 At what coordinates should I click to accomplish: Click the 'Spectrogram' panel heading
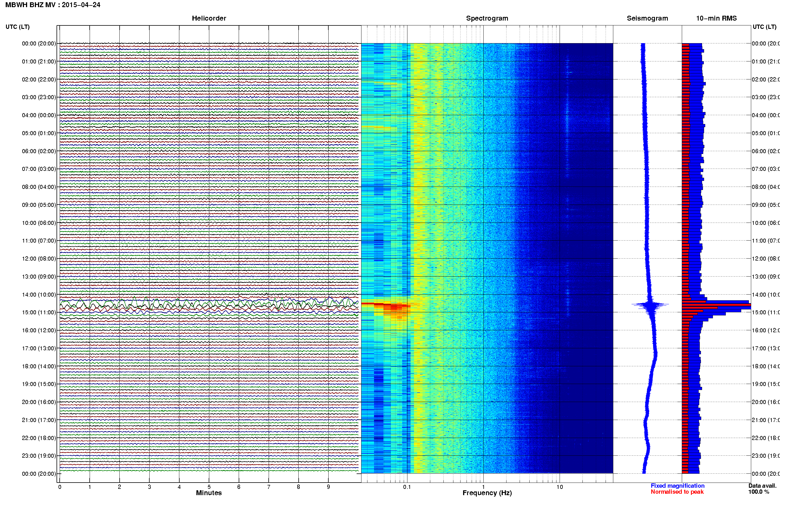[487, 18]
